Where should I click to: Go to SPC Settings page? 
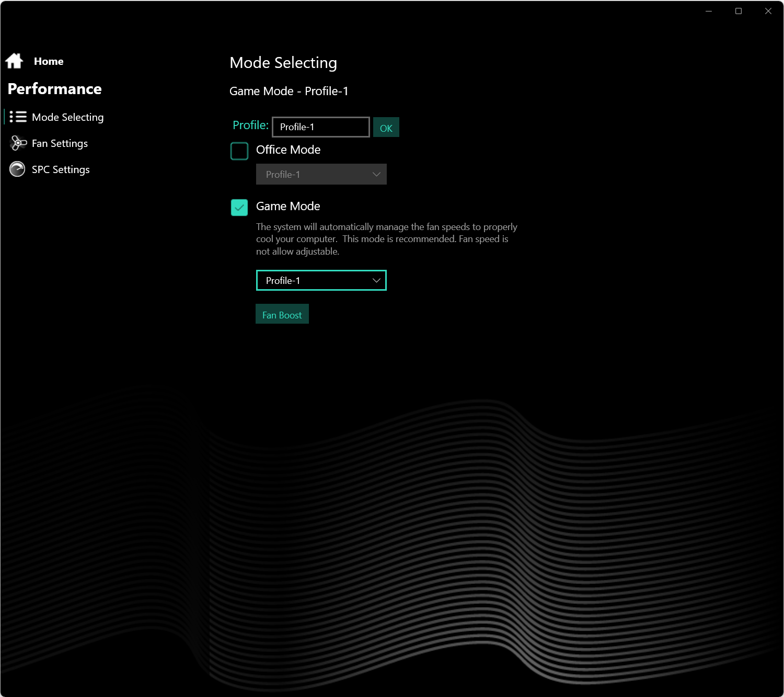[x=61, y=169]
